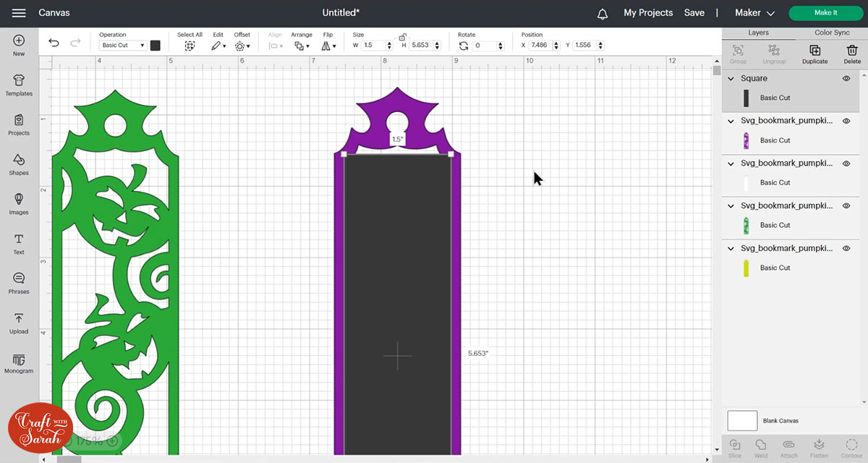Open the Shapes tool in sidebar
868x463 pixels.
(19, 163)
